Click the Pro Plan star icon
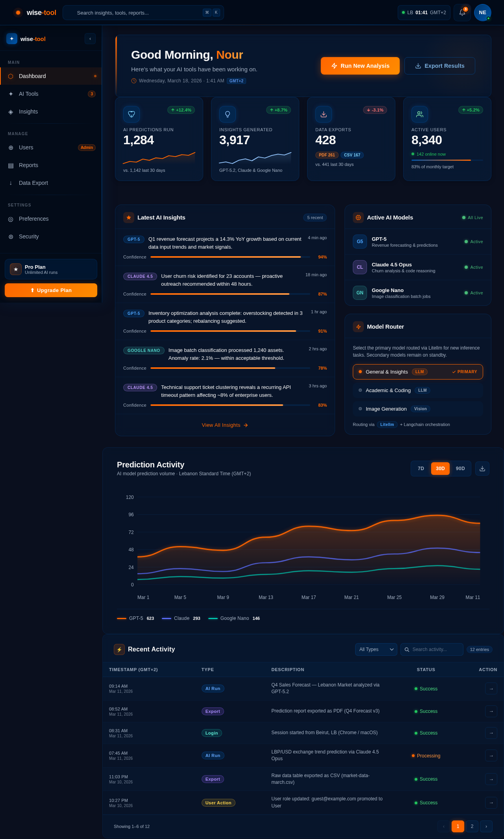Viewport: 504px width, 839px height. 16,269
